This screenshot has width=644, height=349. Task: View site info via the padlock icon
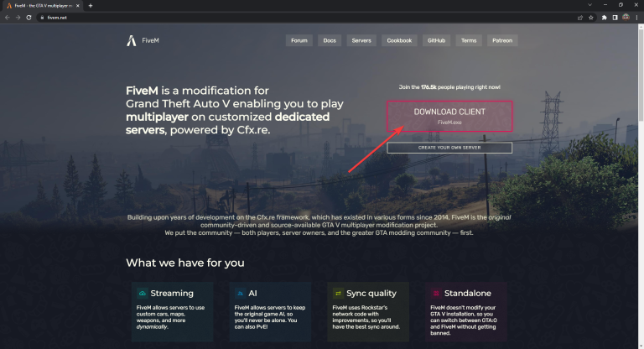click(x=42, y=18)
